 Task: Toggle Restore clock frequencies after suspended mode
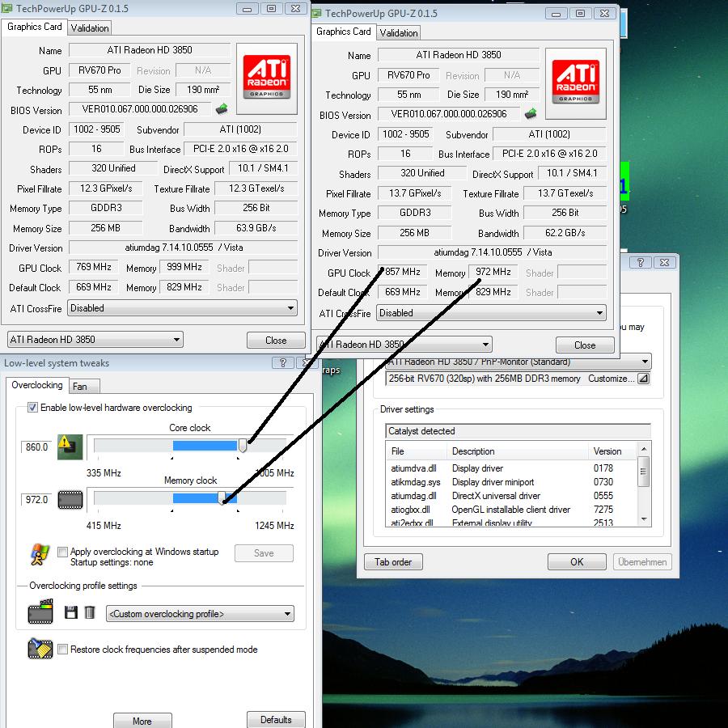(62, 649)
